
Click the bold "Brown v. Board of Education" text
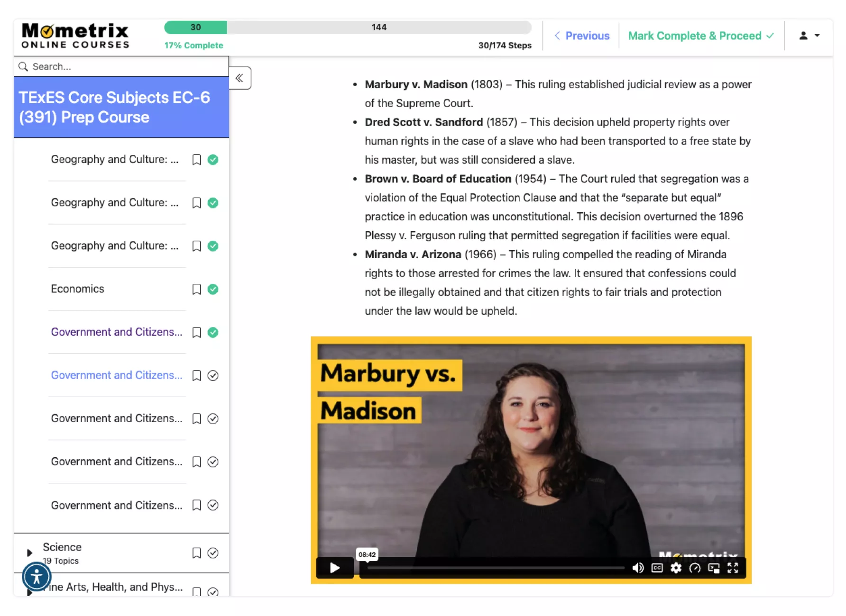[x=438, y=179]
